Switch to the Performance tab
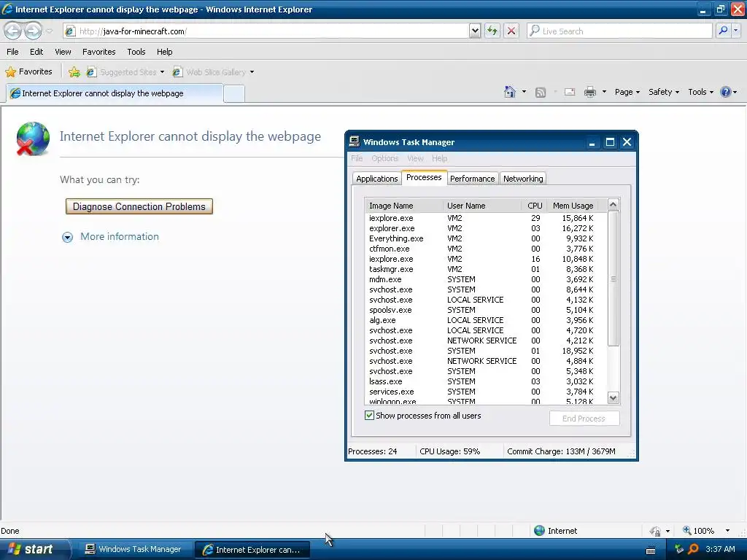 click(x=472, y=179)
